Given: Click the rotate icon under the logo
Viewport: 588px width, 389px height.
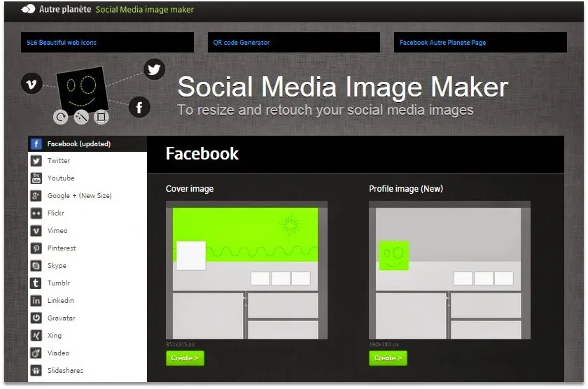Looking at the screenshot, I should click(x=61, y=117).
